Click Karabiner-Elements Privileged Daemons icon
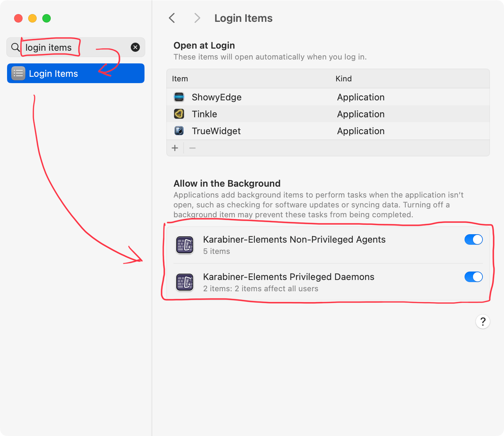Viewport: 504px width, 436px height. pos(185,282)
